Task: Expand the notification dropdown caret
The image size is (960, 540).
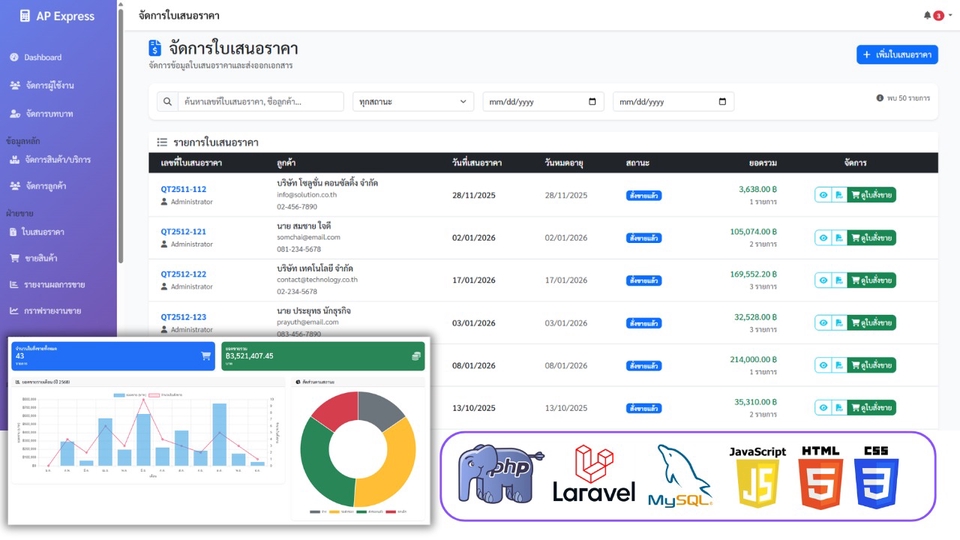Action: 949,16
